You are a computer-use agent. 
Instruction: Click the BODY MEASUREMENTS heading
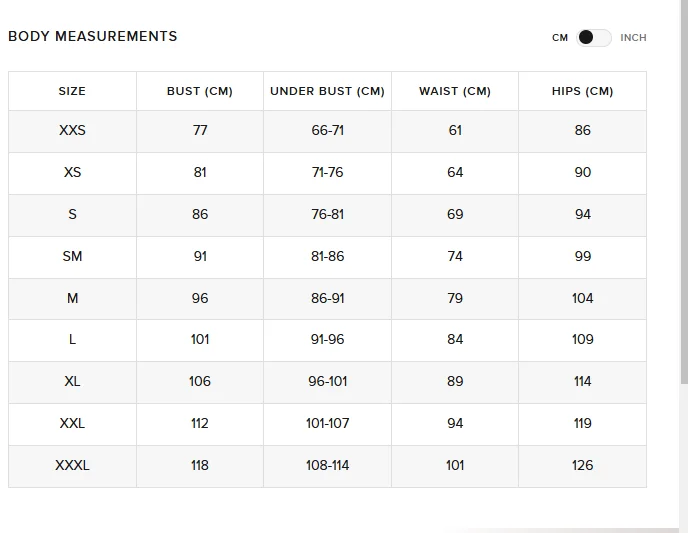click(93, 36)
